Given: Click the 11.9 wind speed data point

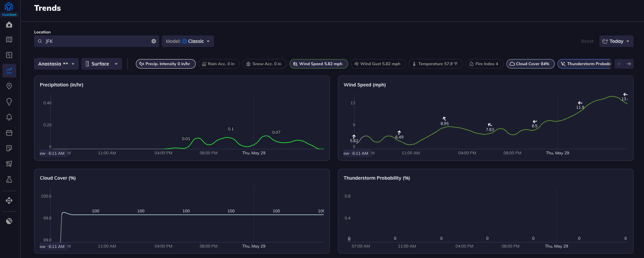Looking at the screenshot, I should (580, 107).
